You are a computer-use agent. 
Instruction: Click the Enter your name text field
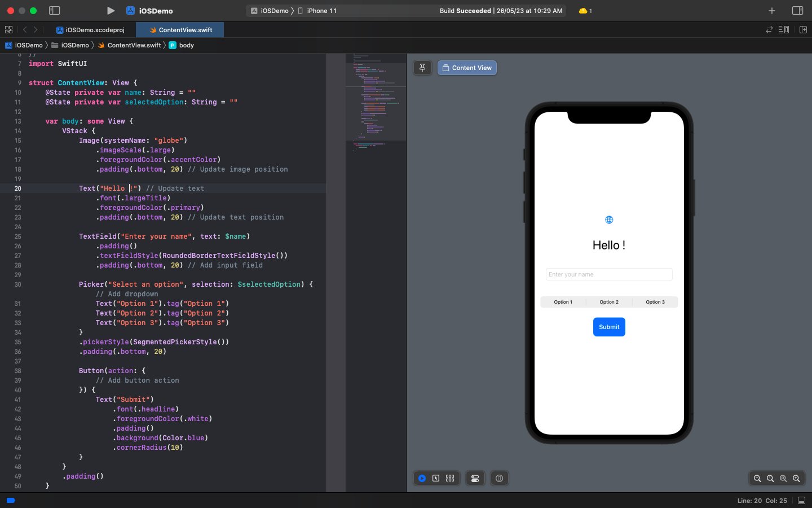[608, 274]
